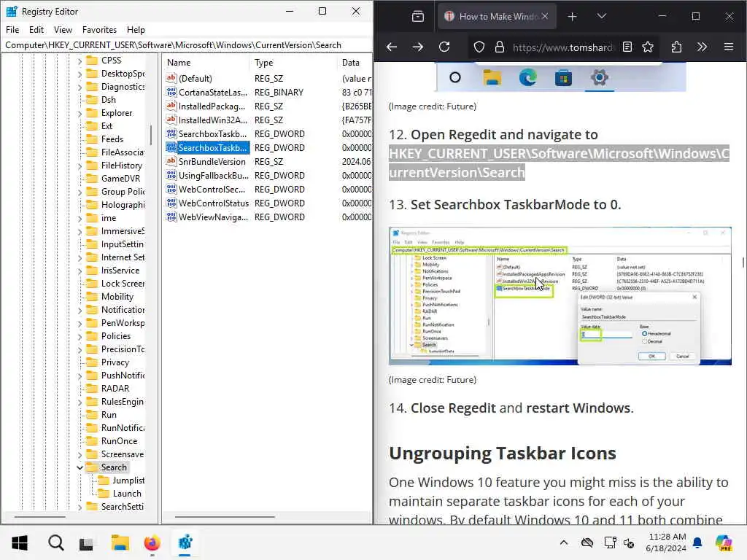This screenshot has height=560, width=747.
Task: Open the Help menu in Registry Editor
Action: 136,29
